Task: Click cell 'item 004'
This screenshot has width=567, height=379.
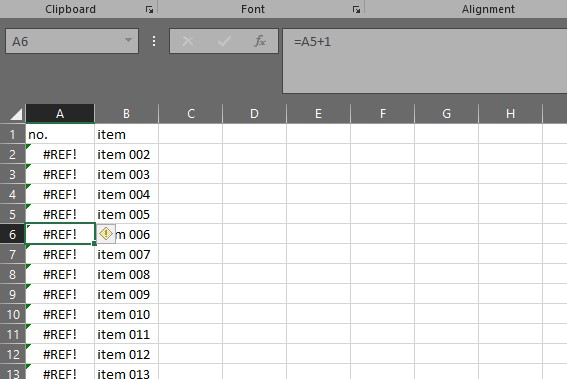Action: point(126,194)
